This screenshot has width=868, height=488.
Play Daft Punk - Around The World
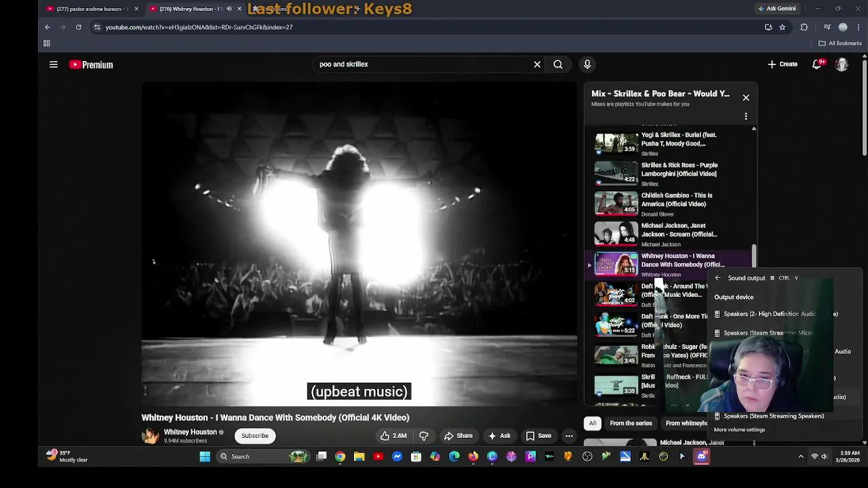coord(648,295)
